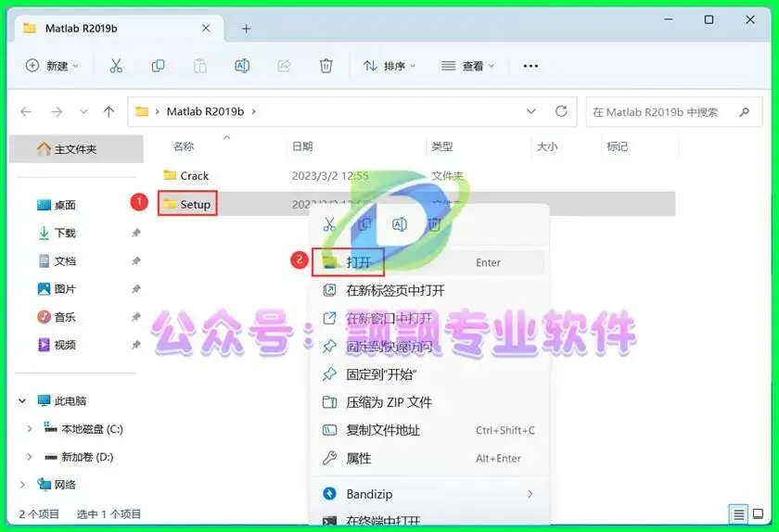Screen dimensions: 779x532
Task: Expand 本地磁盘 (C:) tree node
Action: [30, 429]
